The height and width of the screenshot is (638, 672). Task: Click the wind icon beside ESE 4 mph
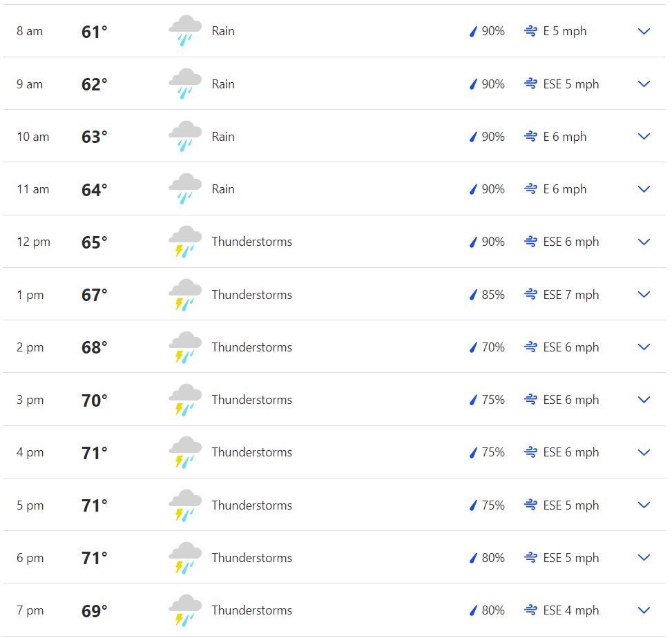[530, 610]
